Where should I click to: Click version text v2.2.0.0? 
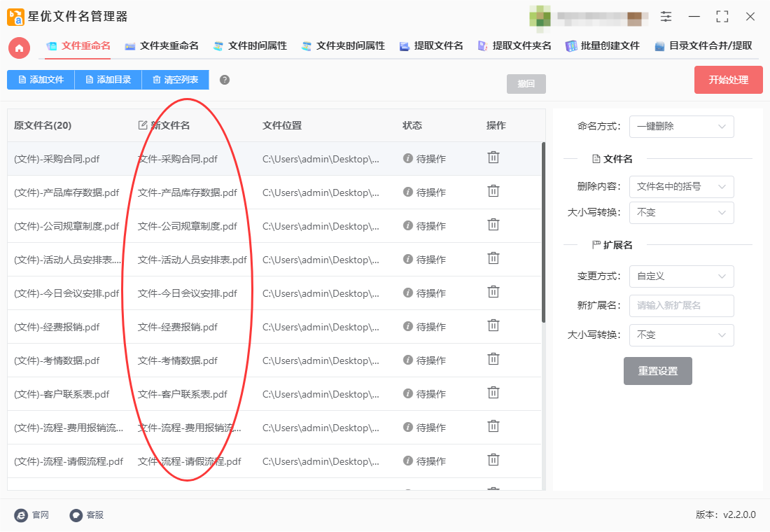click(x=739, y=514)
